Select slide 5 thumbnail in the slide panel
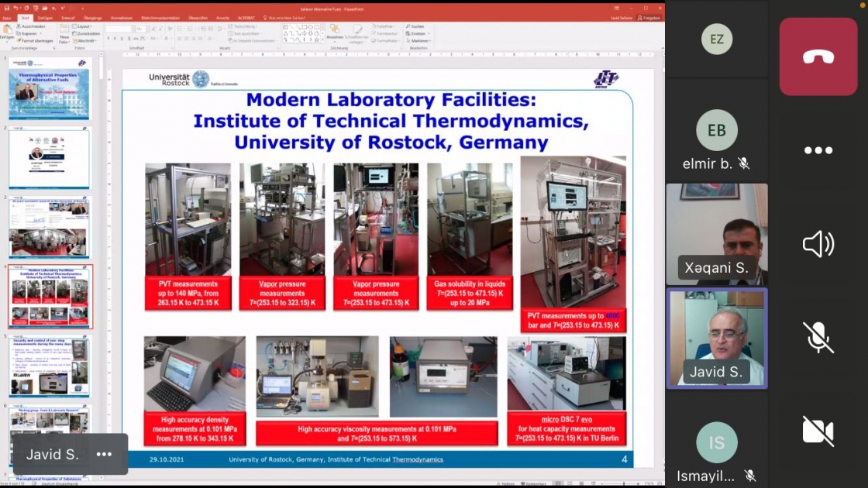 pyautogui.click(x=50, y=366)
